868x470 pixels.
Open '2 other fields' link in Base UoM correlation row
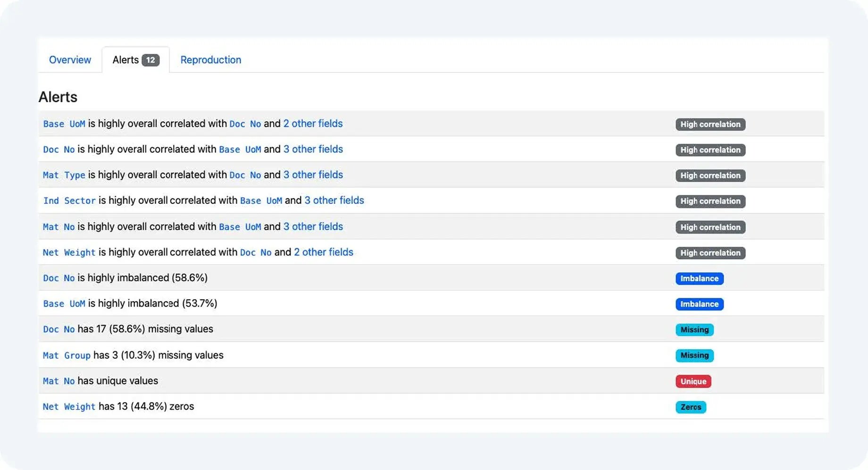[x=313, y=124]
